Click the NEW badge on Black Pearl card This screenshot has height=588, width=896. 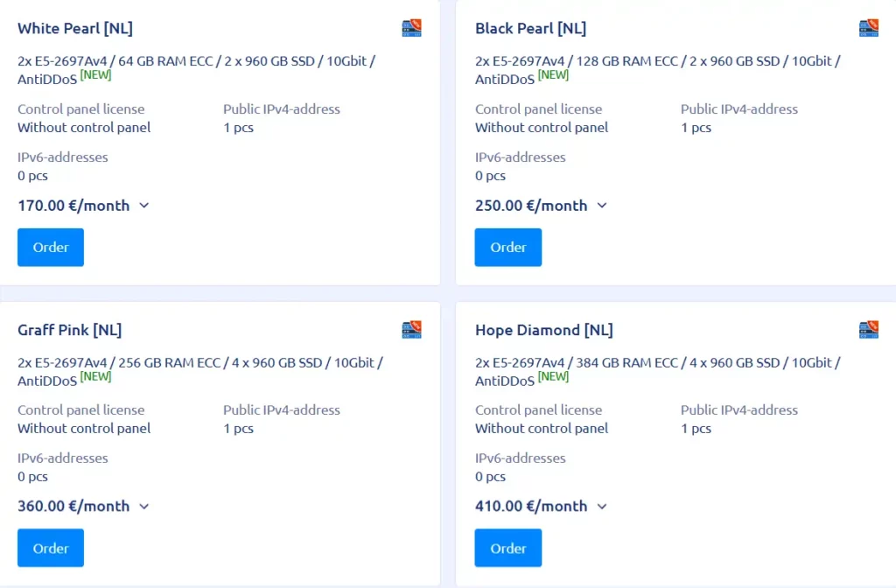tap(553, 74)
